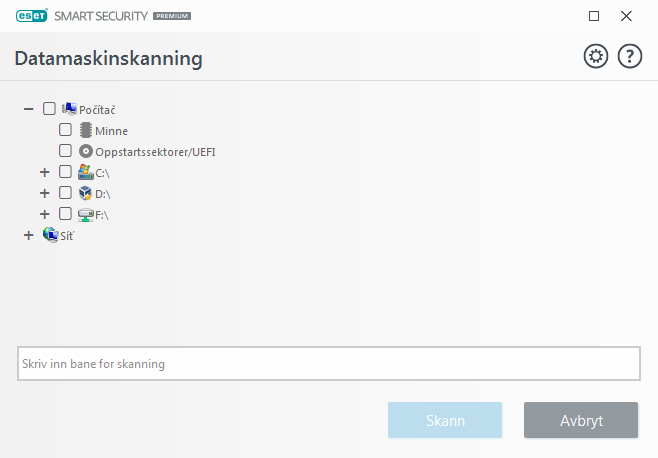Click the Avbryt button
Screen dimensions: 658x458
coord(580,420)
